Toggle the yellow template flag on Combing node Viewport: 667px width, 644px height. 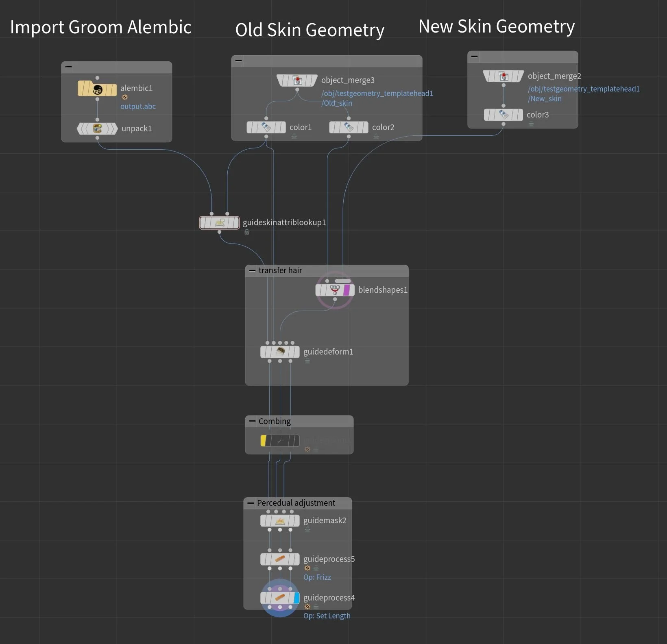[264, 441]
